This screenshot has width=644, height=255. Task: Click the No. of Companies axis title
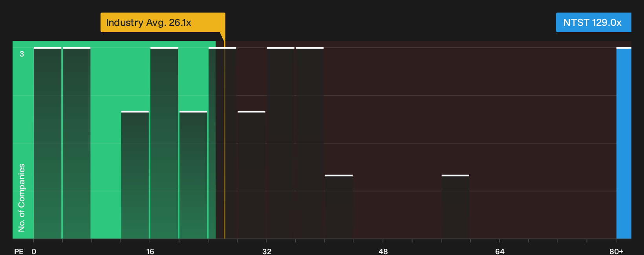(22, 198)
